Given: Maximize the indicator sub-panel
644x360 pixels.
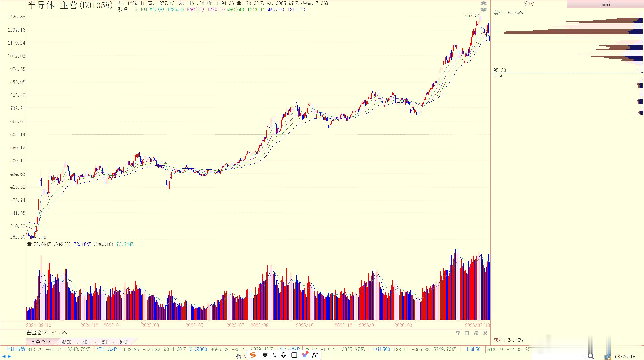Looking at the screenshot, I should [x=467, y=333].
